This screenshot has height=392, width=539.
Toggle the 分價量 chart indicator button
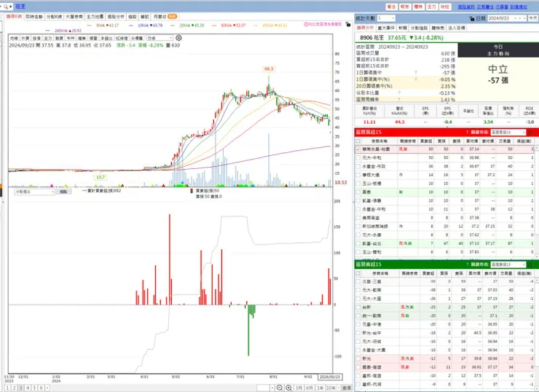pyautogui.click(x=137, y=38)
